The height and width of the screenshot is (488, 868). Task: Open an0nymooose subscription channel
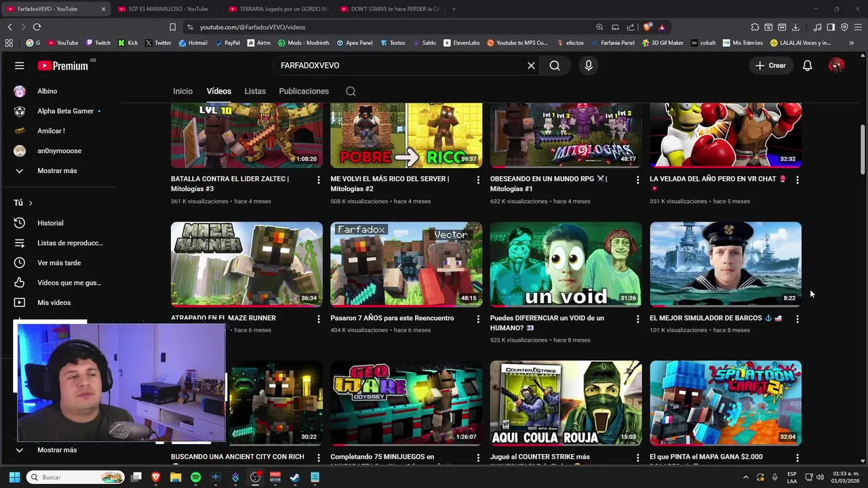coord(58,151)
